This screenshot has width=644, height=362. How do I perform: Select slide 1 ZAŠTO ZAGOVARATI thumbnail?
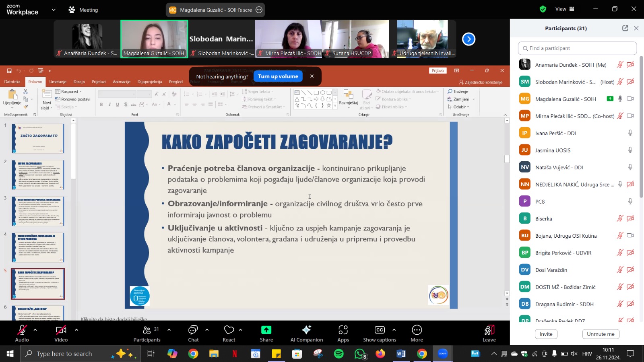coord(38,138)
